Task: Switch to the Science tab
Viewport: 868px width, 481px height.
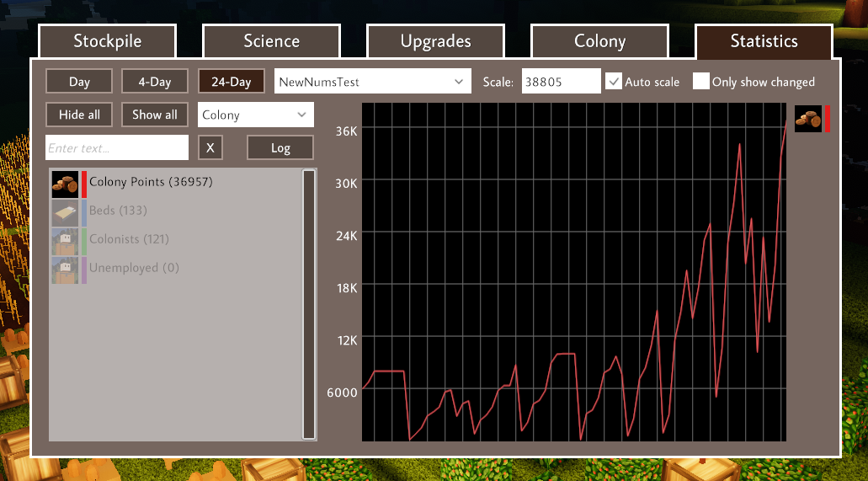Action: [x=271, y=41]
